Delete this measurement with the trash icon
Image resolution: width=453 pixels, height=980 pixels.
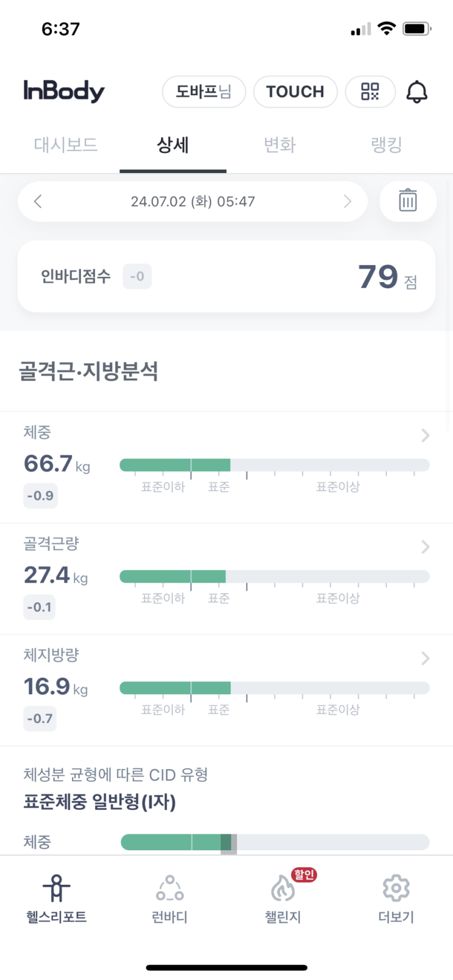pos(408,201)
